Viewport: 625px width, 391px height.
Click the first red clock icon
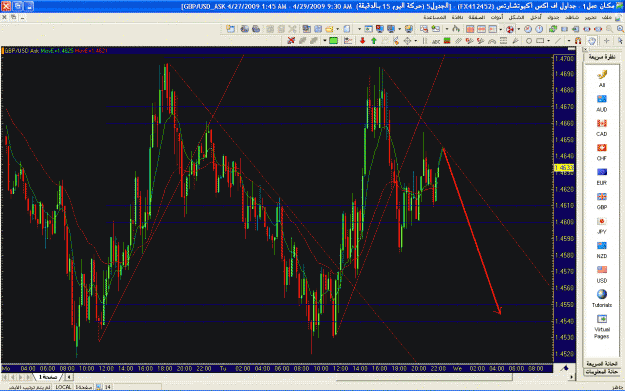528,29
